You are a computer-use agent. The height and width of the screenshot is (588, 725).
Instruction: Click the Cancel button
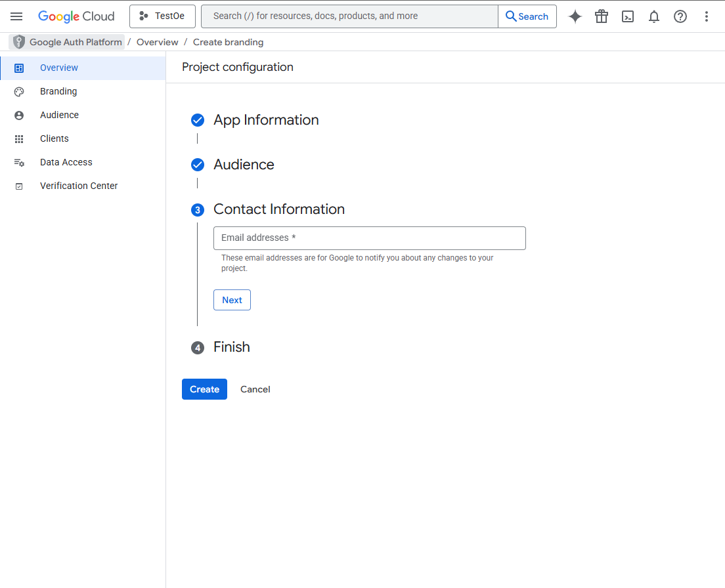coord(255,389)
